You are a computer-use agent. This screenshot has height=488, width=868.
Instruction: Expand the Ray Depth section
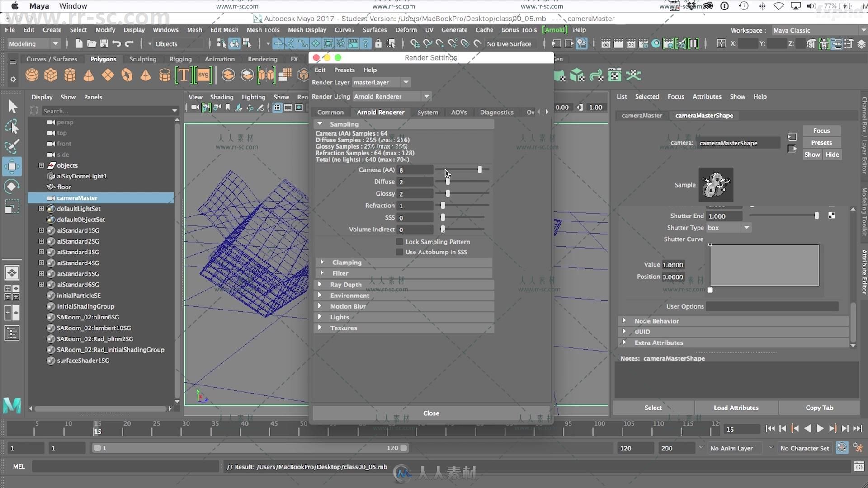pyautogui.click(x=320, y=284)
